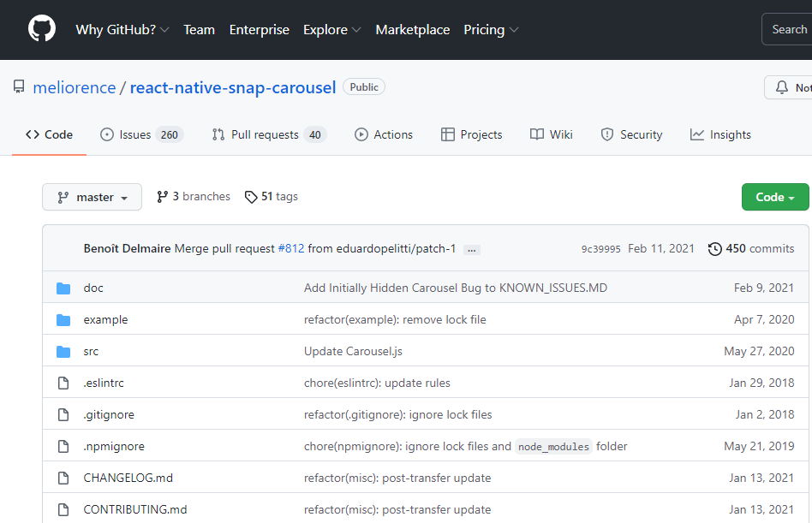This screenshot has height=523, width=812.
Task: Open the react-native-snap-carousel repository link
Action: pyautogui.click(x=233, y=87)
